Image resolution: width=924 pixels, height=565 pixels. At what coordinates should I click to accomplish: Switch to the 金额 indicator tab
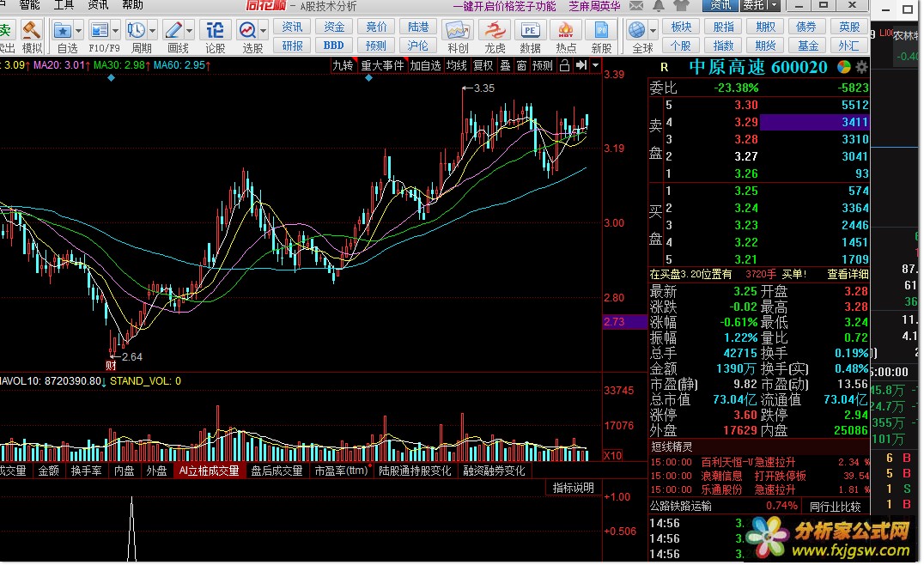[x=48, y=471]
